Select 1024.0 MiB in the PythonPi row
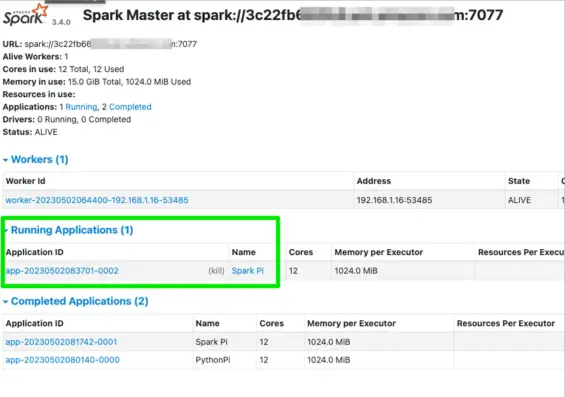The height and width of the screenshot is (397, 565). (329, 360)
